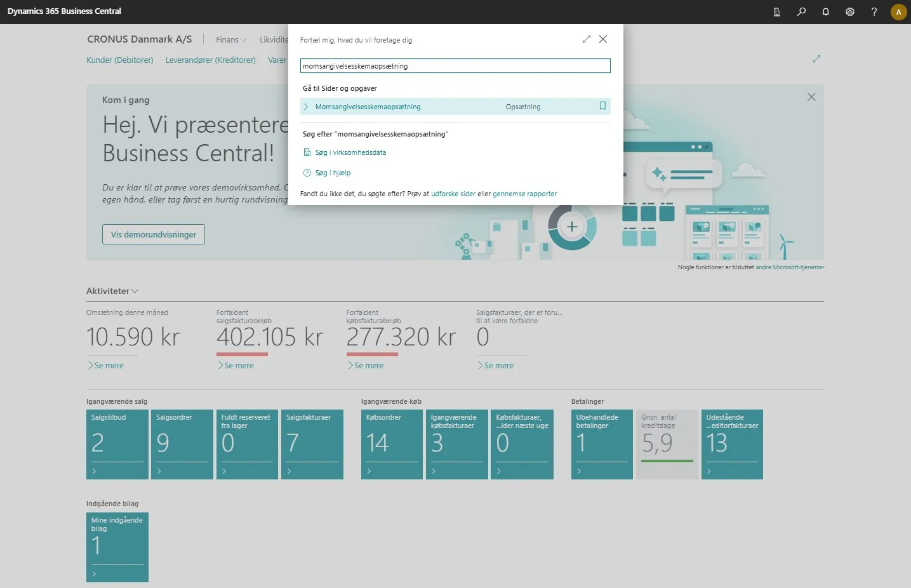Screen dimensions: 911x588
Task: Open the search magnifier in the top bar
Action: point(801,12)
